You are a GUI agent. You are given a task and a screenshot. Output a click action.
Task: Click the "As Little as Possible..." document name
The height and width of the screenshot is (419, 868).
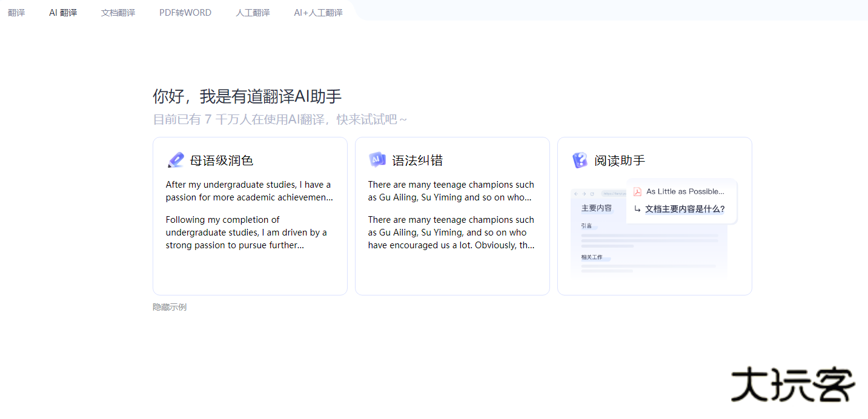pos(685,191)
